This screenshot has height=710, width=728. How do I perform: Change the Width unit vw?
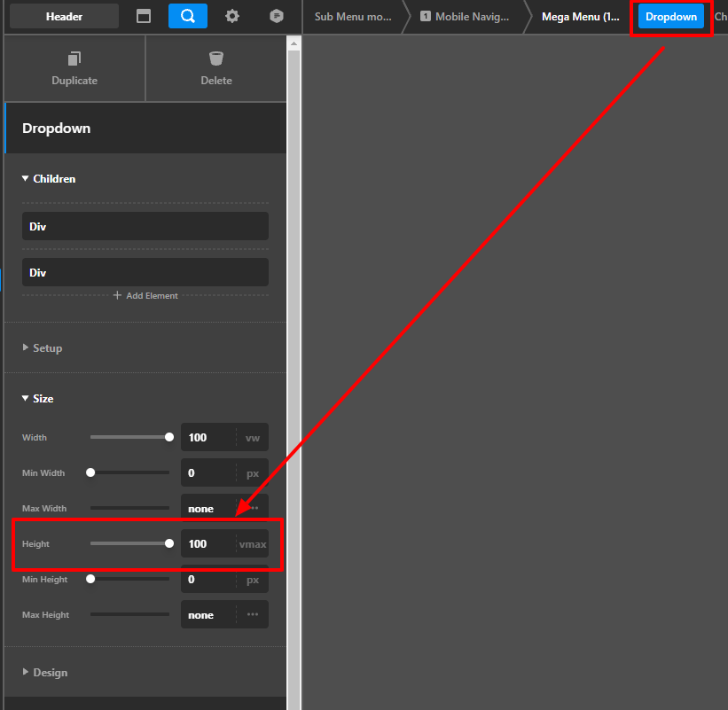click(x=253, y=438)
